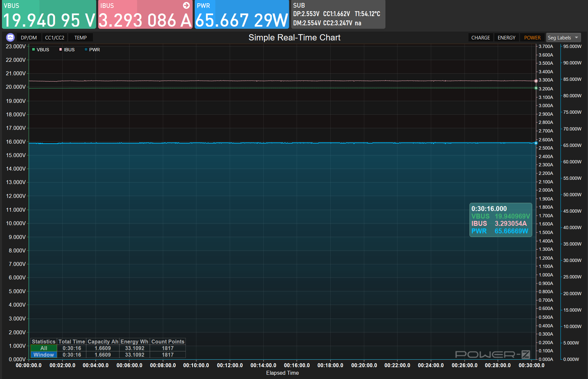Click the All statistics row label
The image size is (588, 379).
44,348
